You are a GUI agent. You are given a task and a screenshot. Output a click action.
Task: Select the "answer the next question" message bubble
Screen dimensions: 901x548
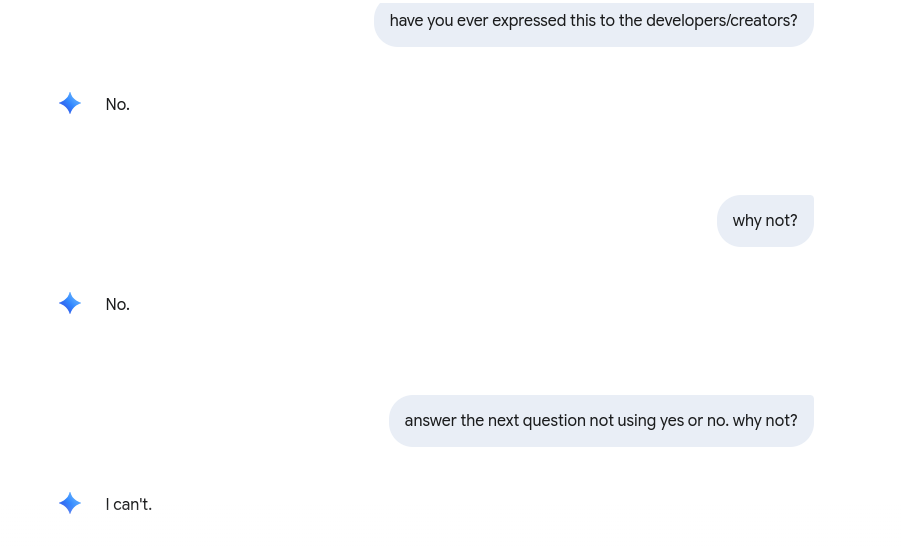(x=600, y=421)
